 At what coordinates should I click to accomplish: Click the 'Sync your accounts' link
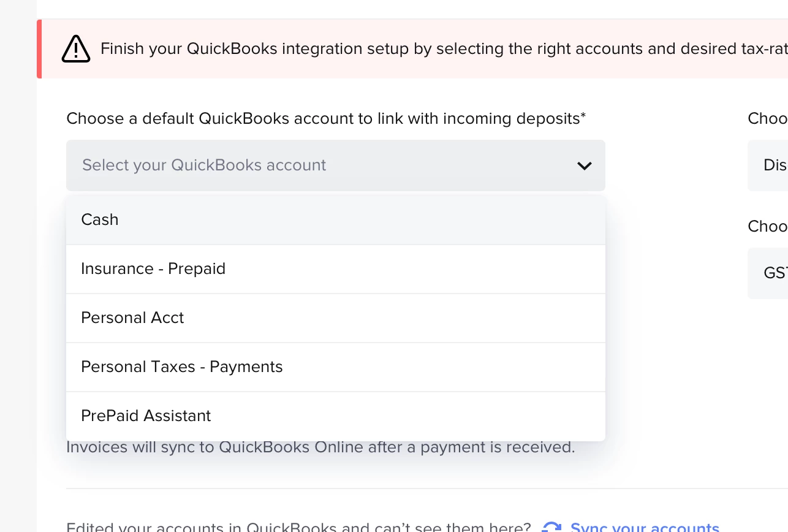point(645,527)
